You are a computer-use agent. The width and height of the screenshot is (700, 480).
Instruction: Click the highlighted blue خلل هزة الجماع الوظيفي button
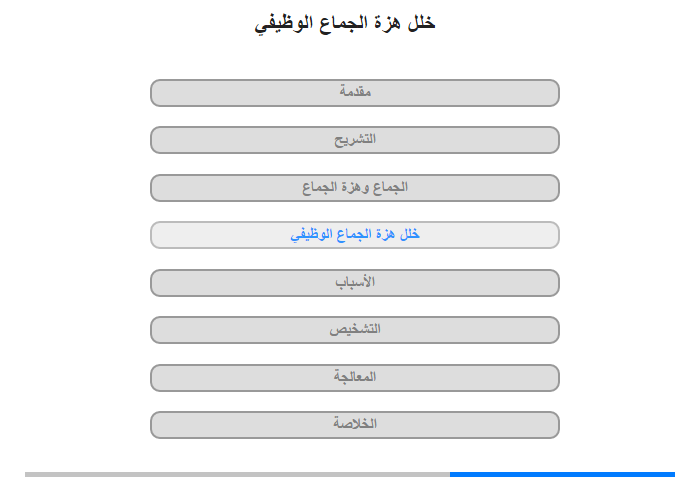point(354,235)
